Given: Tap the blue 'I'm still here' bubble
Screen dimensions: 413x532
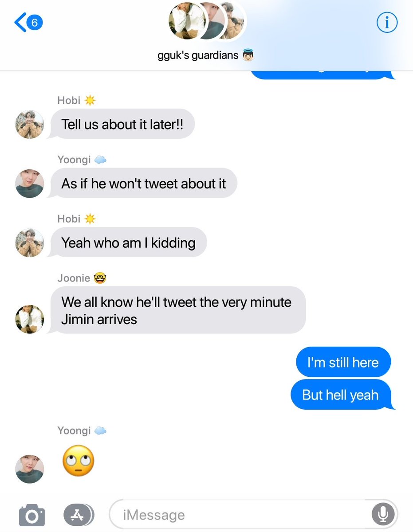Looking at the screenshot, I should [x=343, y=362].
